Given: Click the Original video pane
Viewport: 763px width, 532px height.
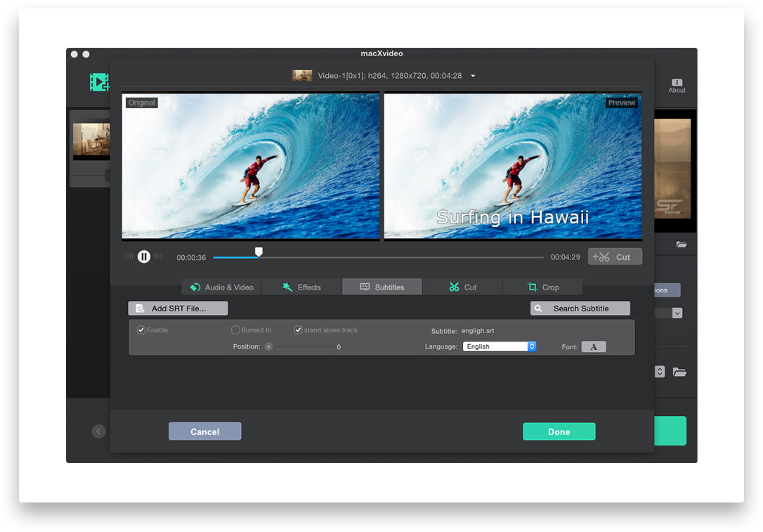Looking at the screenshot, I should pos(251,166).
